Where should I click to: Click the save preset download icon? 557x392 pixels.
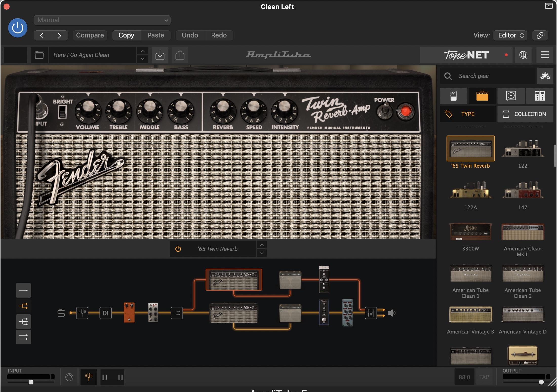[x=160, y=55]
